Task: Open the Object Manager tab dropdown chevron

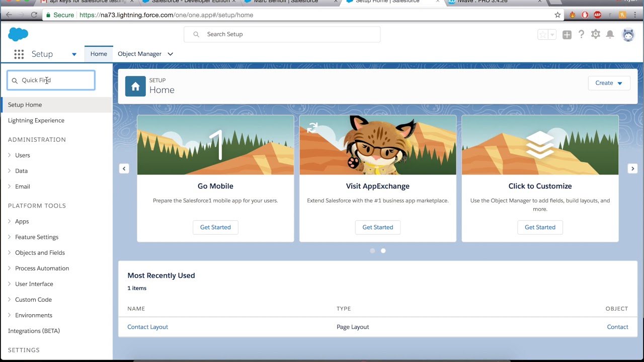Action: pyautogui.click(x=170, y=54)
